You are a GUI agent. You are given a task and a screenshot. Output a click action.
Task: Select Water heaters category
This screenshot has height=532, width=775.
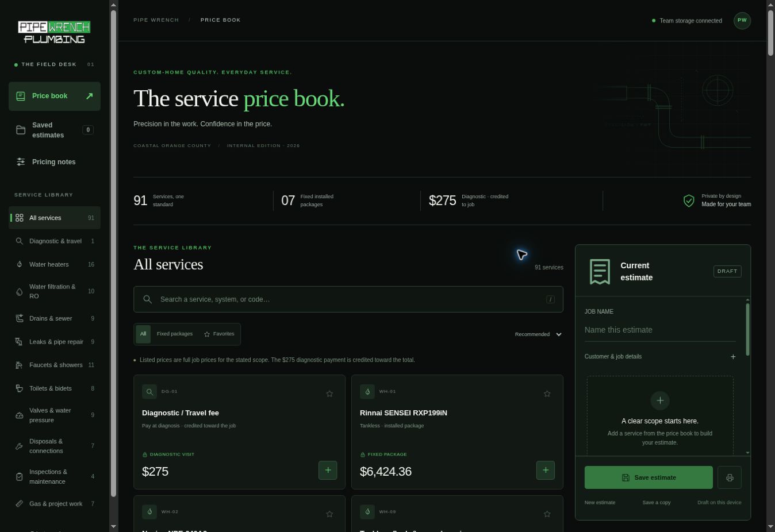pyautogui.click(x=55, y=264)
